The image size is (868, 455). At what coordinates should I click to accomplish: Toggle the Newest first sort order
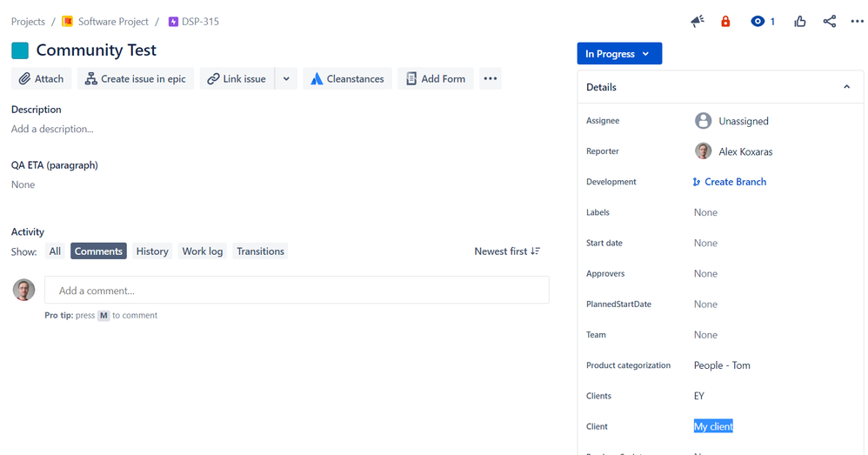507,251
